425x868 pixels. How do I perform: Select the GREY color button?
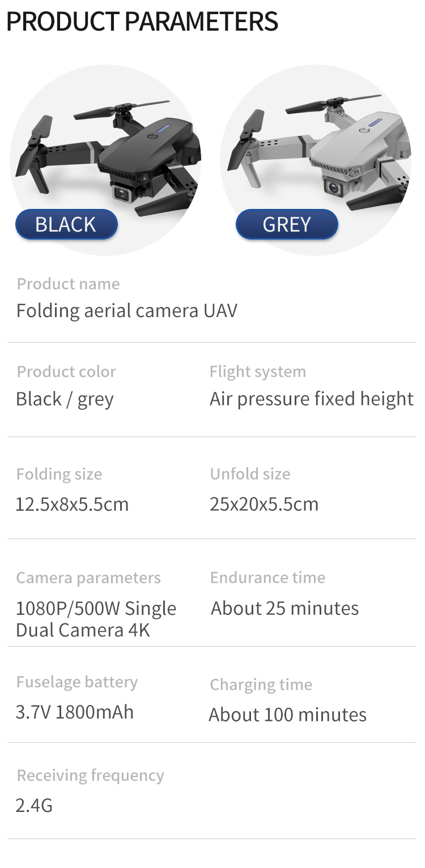287,225
